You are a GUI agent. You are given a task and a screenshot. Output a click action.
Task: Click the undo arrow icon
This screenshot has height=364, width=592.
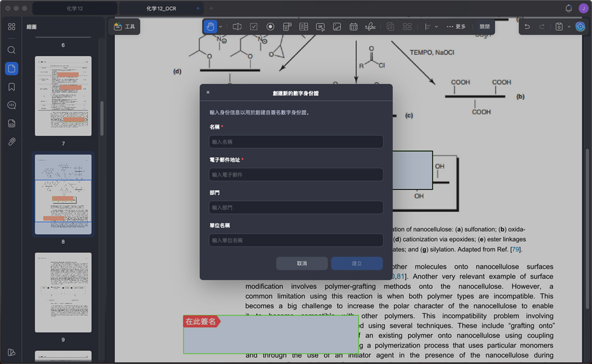(x=527, y=27)
